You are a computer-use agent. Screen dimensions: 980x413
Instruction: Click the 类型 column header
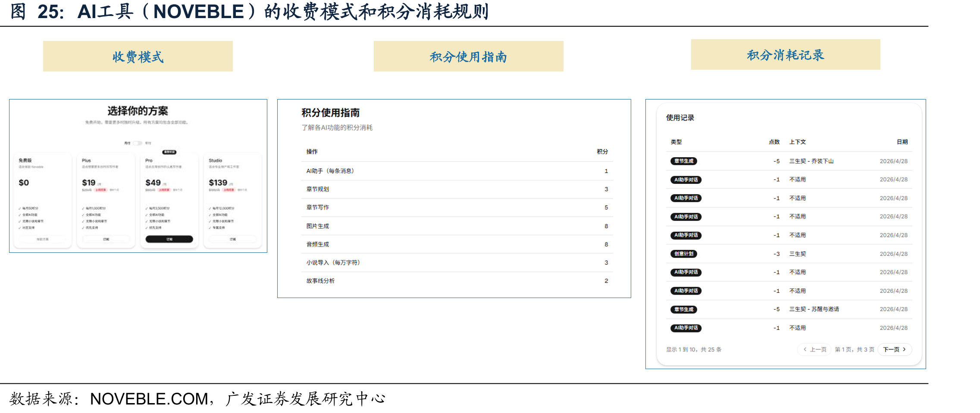pyautogui.click(x=676, y=142)
